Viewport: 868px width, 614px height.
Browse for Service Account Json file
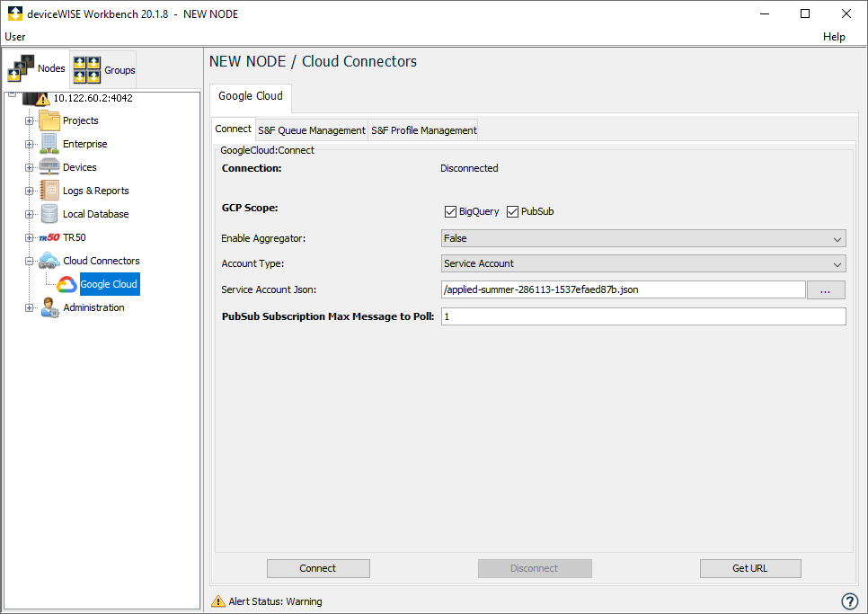[x=826, y=289]
